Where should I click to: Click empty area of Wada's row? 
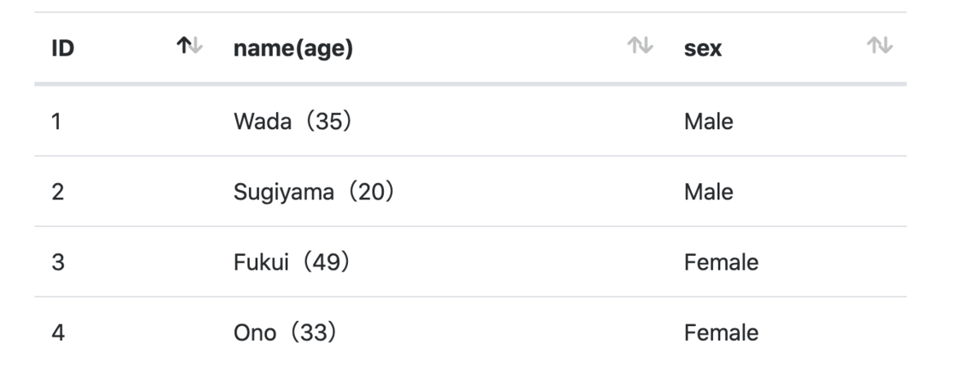[506, 122]
